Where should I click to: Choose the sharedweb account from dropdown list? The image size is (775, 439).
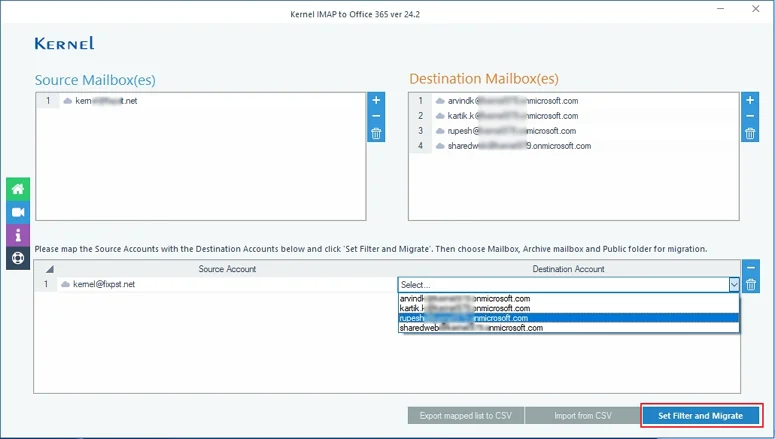tap(568, 328)
